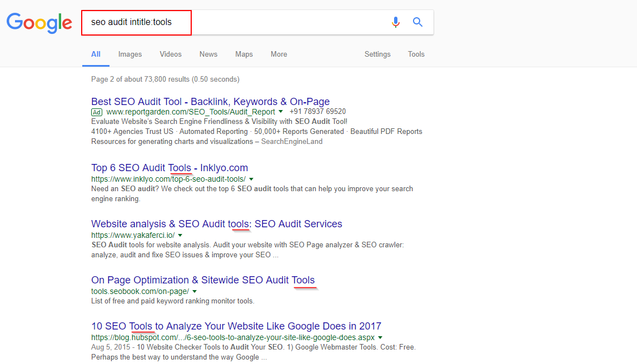Click snippet 'List of free and paid keyword'

pyautogui.click(x=173, y=301)
